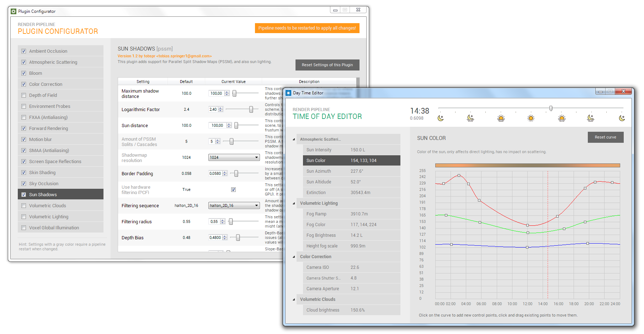Image resolution: width=644 pixels, height=334 pixels.
Task: Click the time of day slider handle
Action: 551,108
